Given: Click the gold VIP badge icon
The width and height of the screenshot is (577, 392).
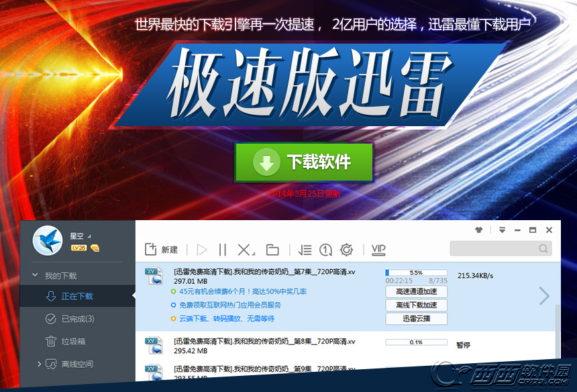Looking at the screenshot, I should coord(95,248).
